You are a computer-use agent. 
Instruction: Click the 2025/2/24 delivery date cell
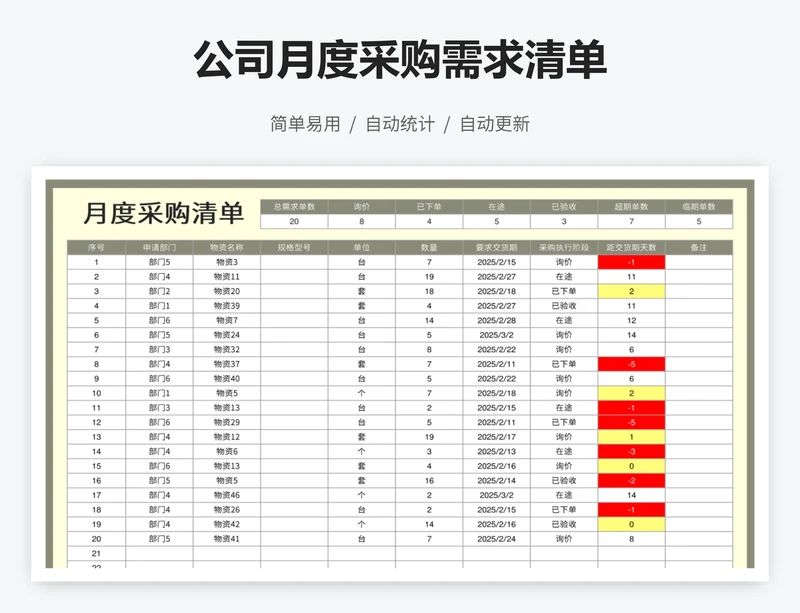(496, 538)
